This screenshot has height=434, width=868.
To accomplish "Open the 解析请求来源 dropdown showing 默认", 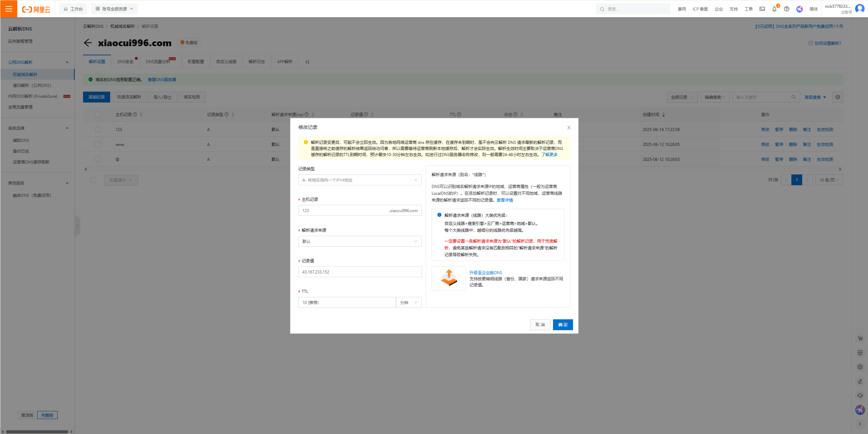I will tap(359, 241).
